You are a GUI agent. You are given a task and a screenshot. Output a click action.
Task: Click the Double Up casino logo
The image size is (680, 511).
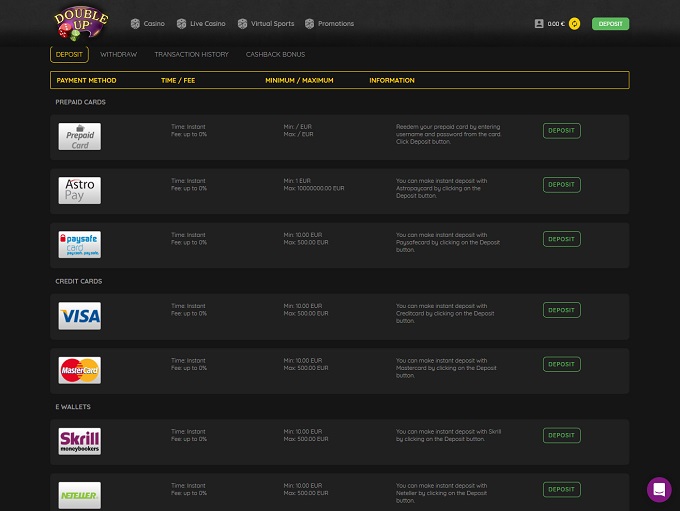(82, 22)
